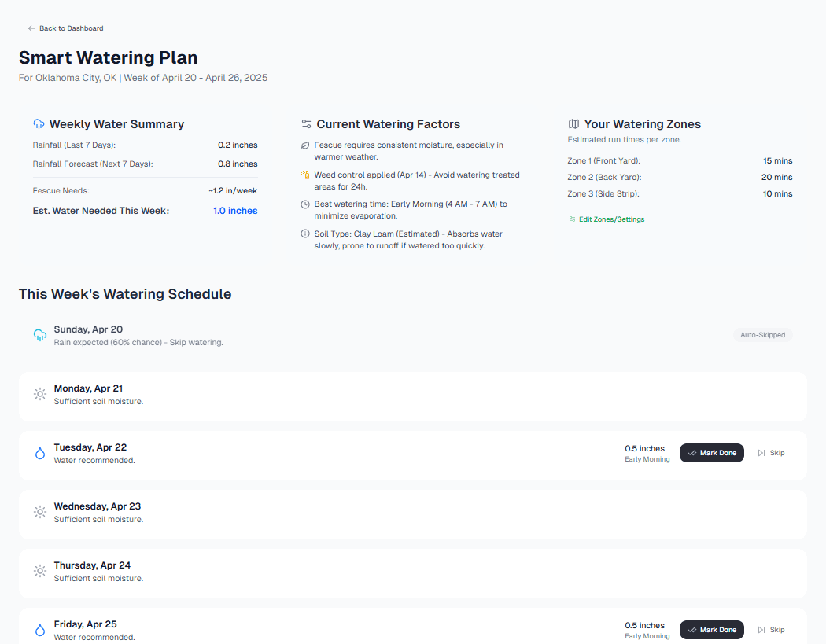
Task: Select the Thursday, Apr 24 schedule card
Action: pos(413,573)
